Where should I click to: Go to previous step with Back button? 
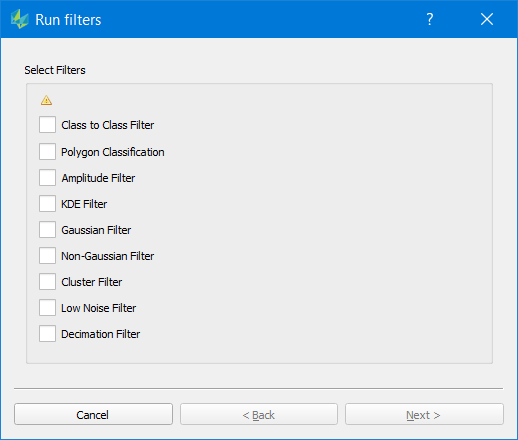pos(259,414)
